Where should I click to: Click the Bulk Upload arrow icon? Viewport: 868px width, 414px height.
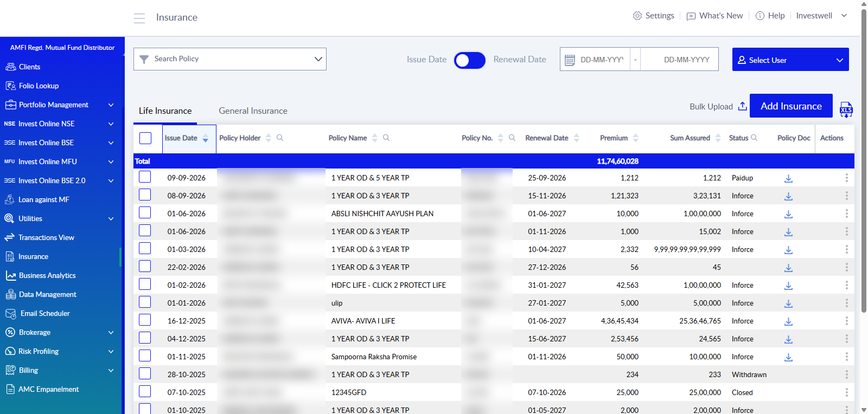pyautogui.click(x=743, y=106)
